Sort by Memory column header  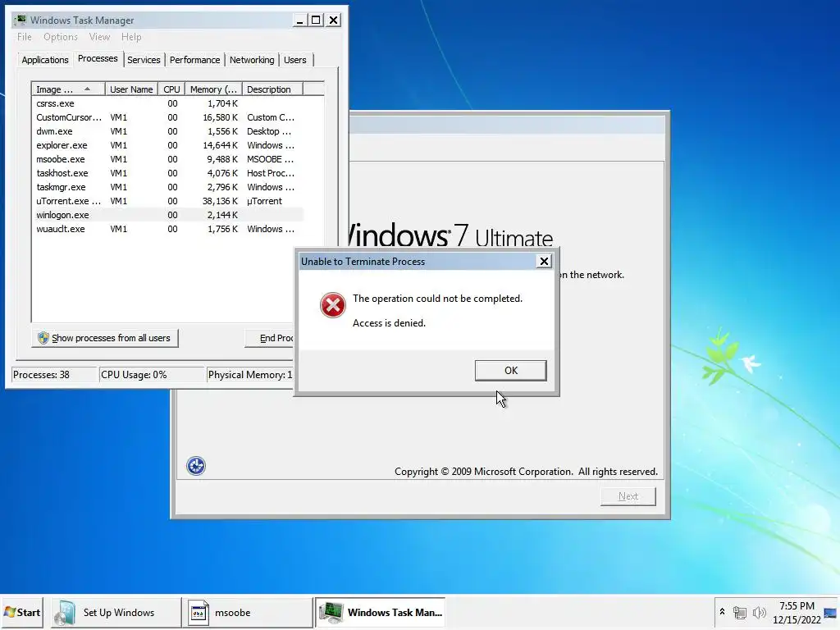(213, 89)
